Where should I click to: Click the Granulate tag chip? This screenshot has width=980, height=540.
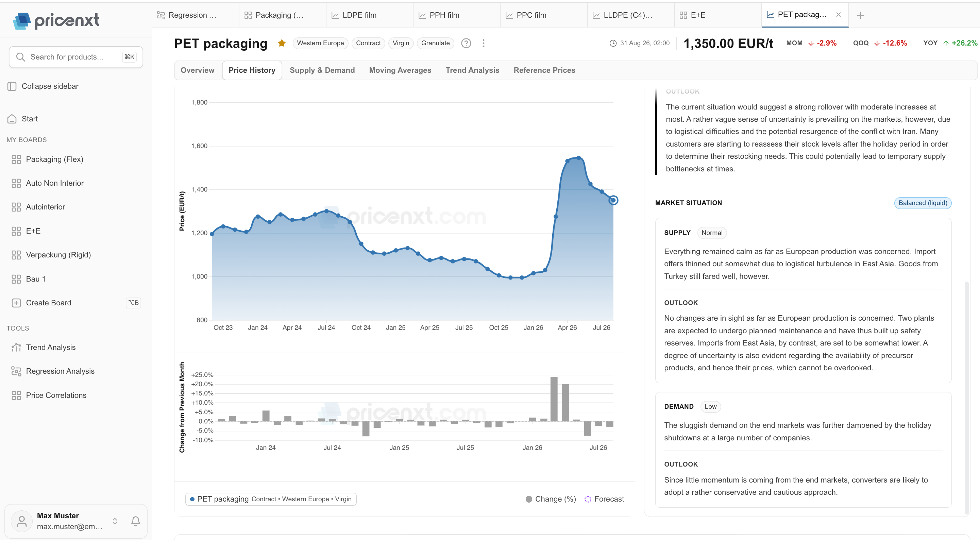tap(435, 43)
